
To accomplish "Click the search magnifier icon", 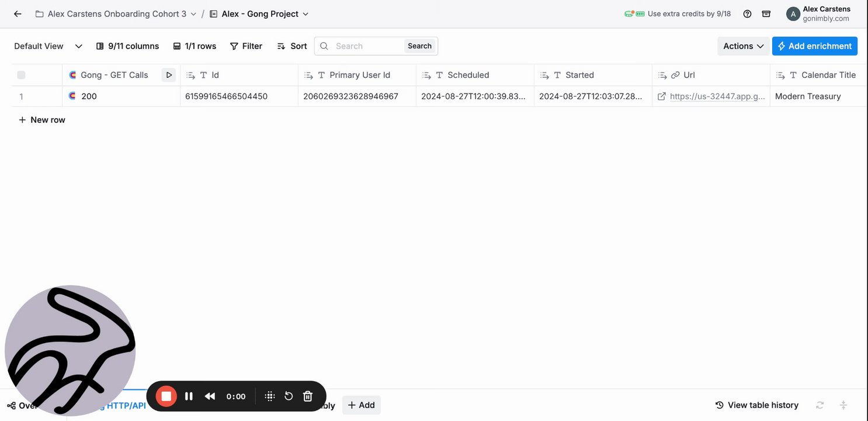I will pos(324,46).
